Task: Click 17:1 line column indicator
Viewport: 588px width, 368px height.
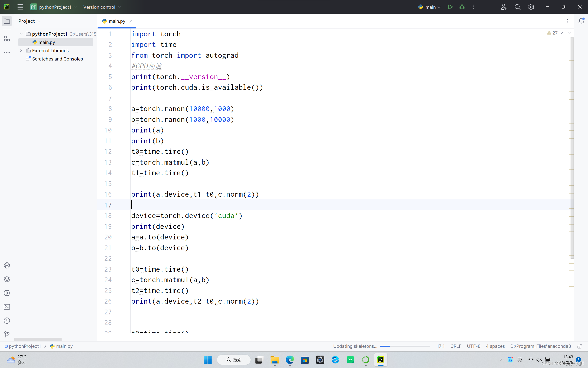Action: click(x=441, y=346)
